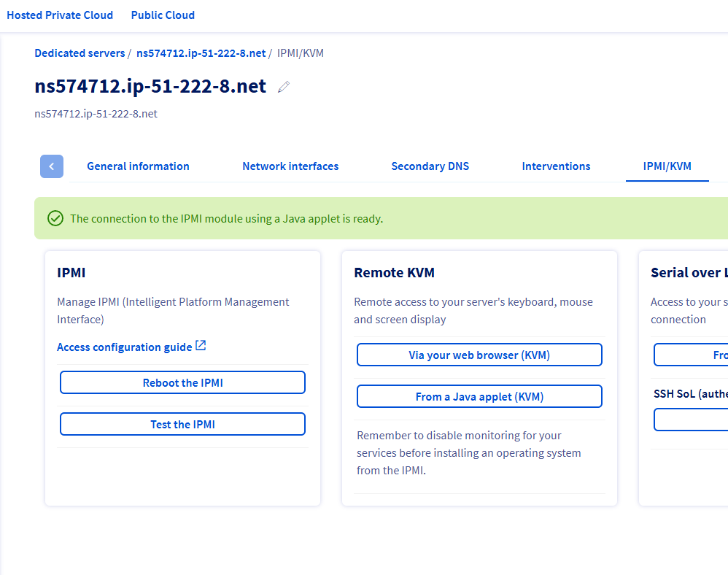Open the Public Cloud menu
Screen dimensions: 728x575
point(163,15)
